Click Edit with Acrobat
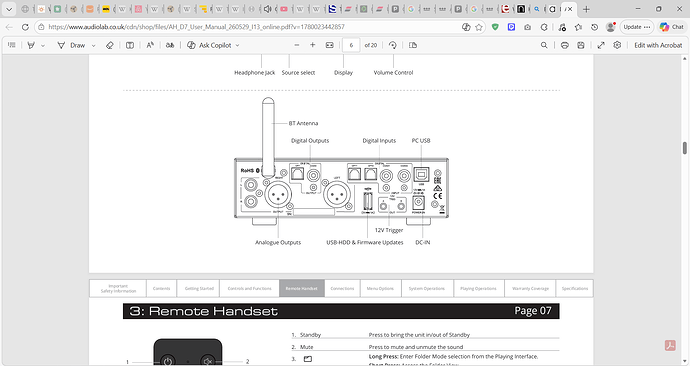This screenshot has height=366, width=690. pos(658,45)
